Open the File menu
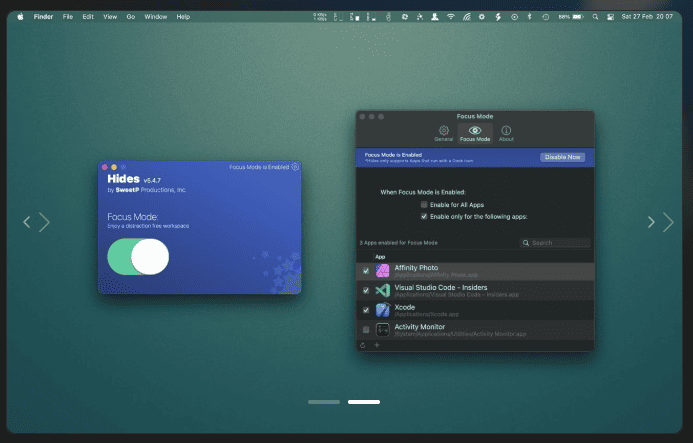This screenshot has width=693, height=443. (68, 17)
